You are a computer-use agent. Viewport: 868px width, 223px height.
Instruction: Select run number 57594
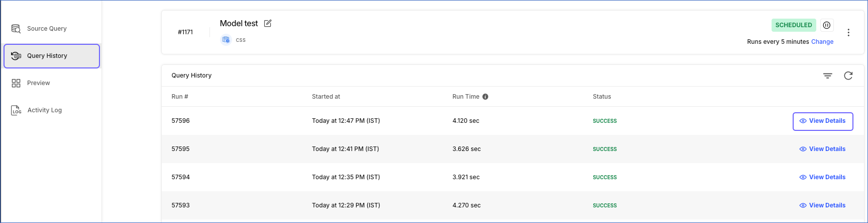[x=181, y=177]
